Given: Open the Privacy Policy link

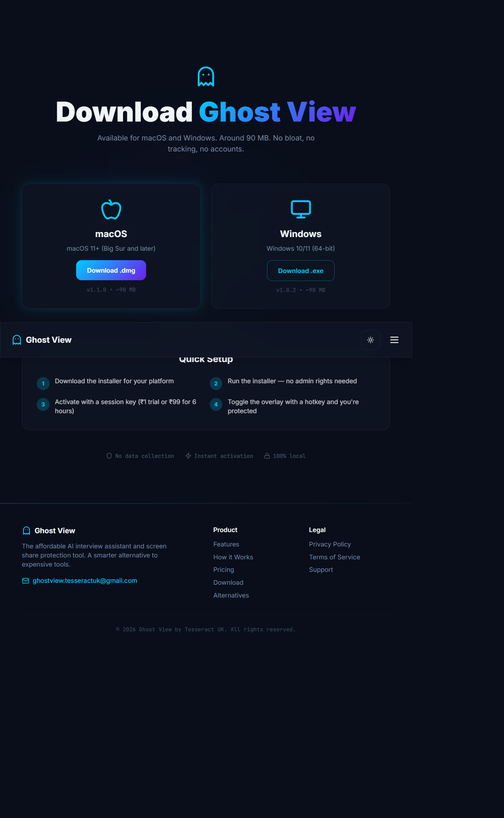Looking at the screenshot, I should [x=330, y=544].
